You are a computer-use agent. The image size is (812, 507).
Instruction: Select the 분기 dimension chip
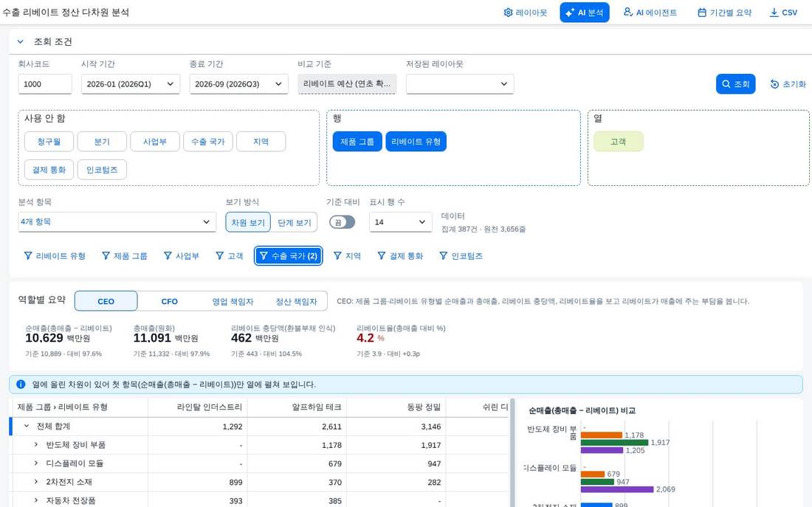point(102,142)
